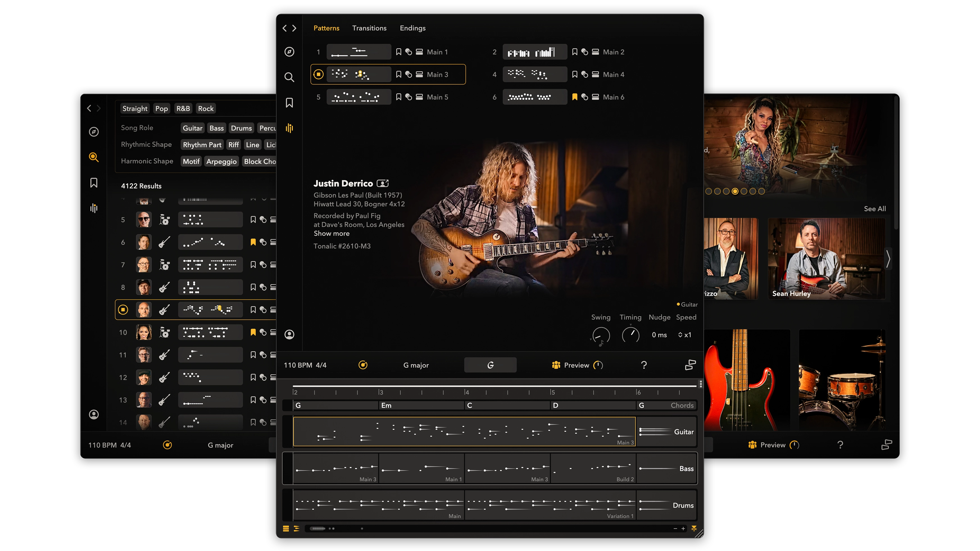Select the orange waveform arrangement icon
980x551 pixels.
click(x=289, y=128)
